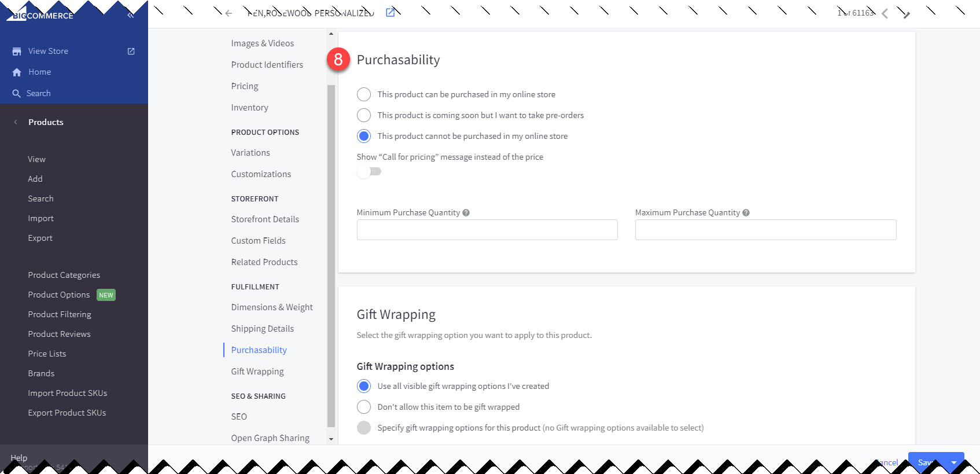Jump to Product Identifiers section
The width and height of the screenshot is (980, 474).
267,65
